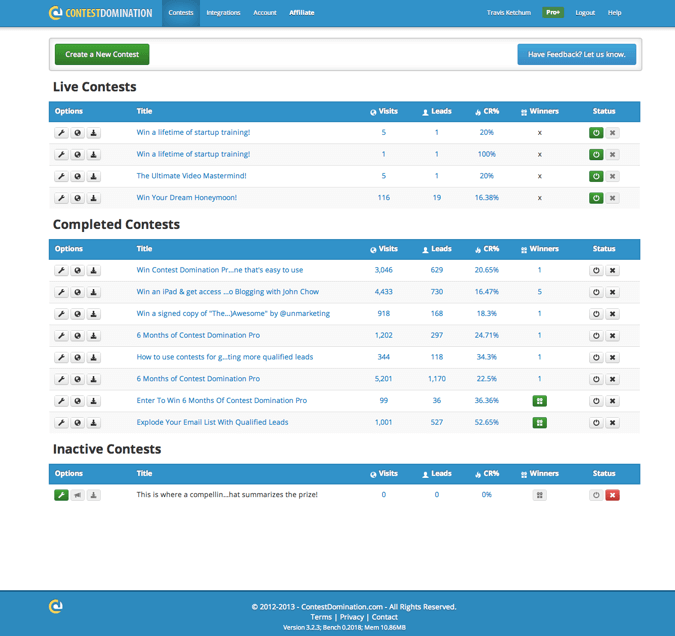Click the globe icon for How to use contests row

[77, 357]
